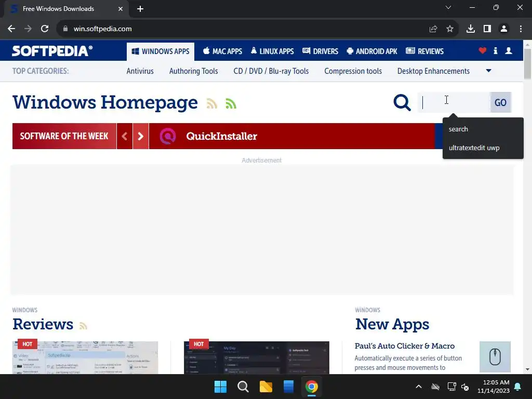Open the Drivers tab
Viewport: 532px width, 399px height.
tap(320, 51)
